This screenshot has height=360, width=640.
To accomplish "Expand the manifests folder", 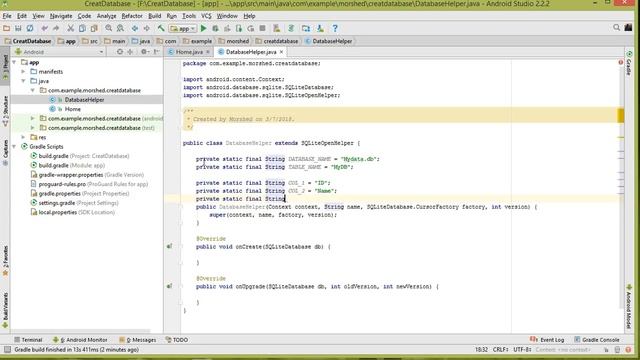I will [24, 72].
